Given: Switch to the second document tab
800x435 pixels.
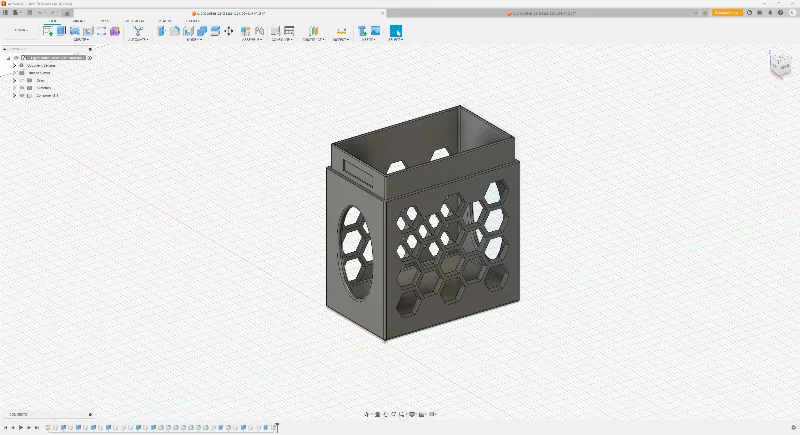Looking at the screenshot, I should click(544, 13).
